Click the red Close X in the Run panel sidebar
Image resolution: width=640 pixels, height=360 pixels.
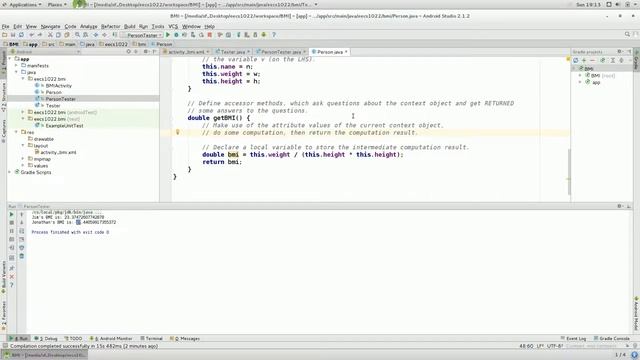tap(11, 277)
